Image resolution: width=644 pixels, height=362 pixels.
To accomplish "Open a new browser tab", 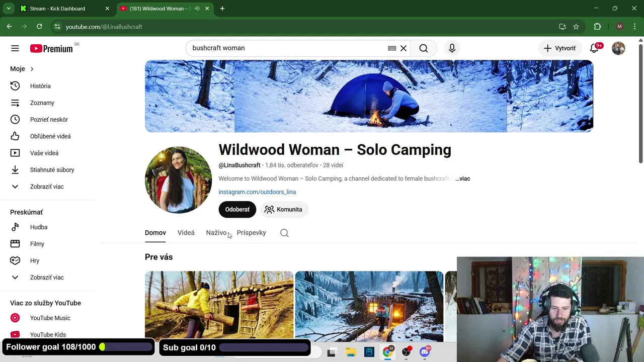I will point(222,9).
